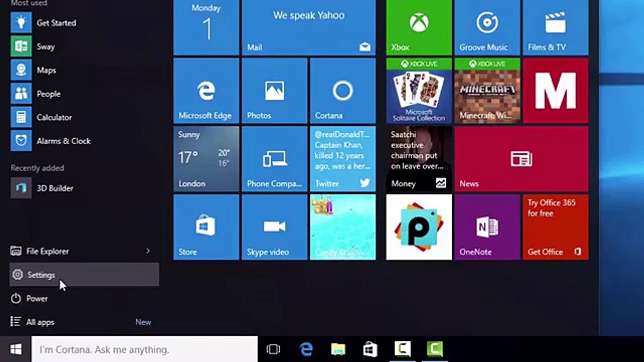Launch Microsoft Solitaire Collection tile
Image resolution: width=644 pixels, height=362 pixels.
pos(419,90)
